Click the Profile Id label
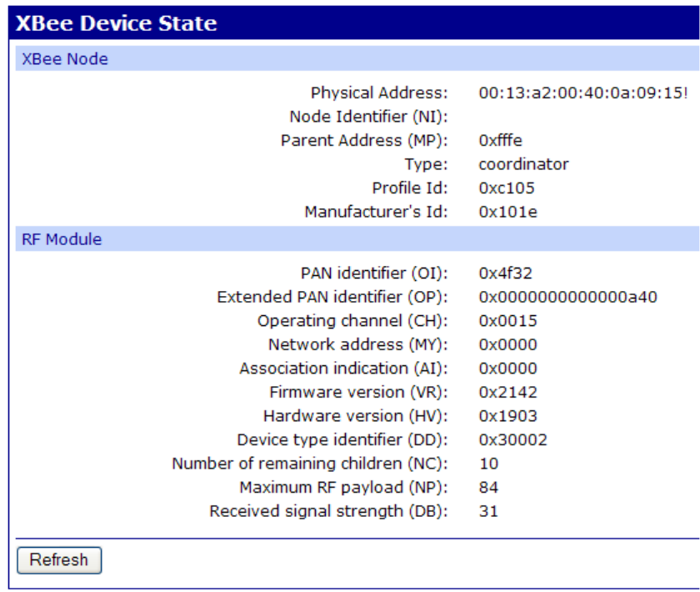This screenshot has height=592, width=700. coord(410,188)
